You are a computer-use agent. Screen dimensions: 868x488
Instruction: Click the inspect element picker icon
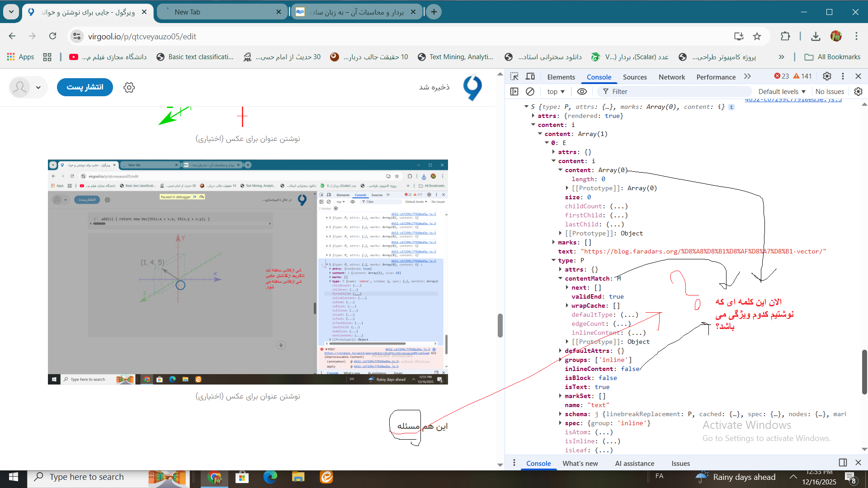514,76
